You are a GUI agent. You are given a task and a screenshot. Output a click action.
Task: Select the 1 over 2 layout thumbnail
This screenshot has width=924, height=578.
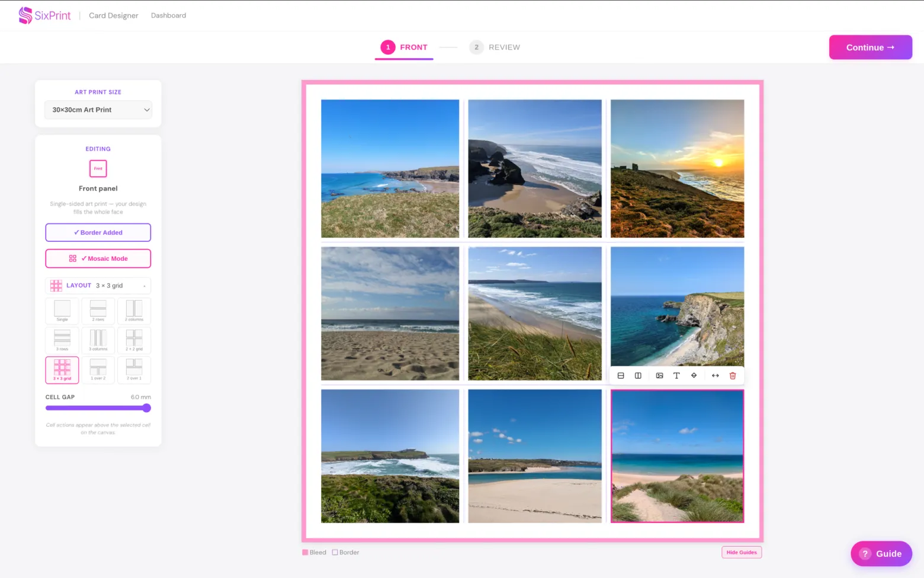[x=98, y=370]
